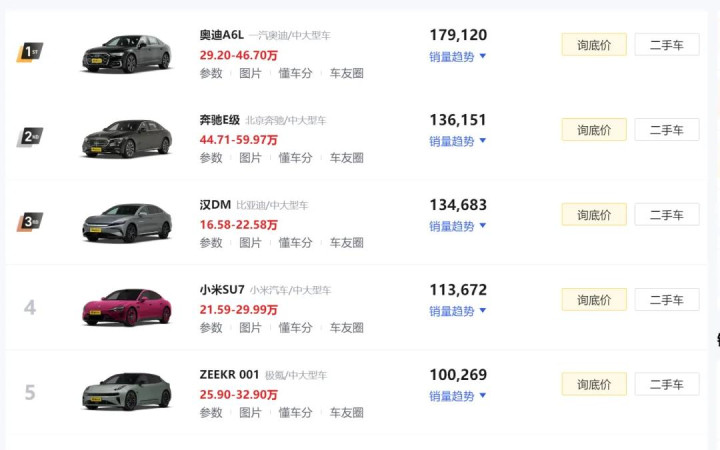
Task: Click the 2nd place rank badge
Action: tap(30, 137)
